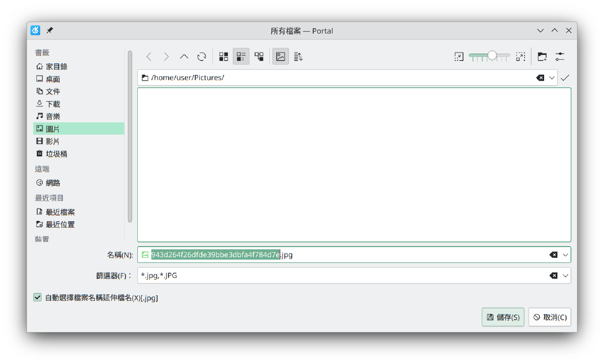This screenshot has height=364, width=604.
Task: Clear the filename field text
Action: click(553, 255)
